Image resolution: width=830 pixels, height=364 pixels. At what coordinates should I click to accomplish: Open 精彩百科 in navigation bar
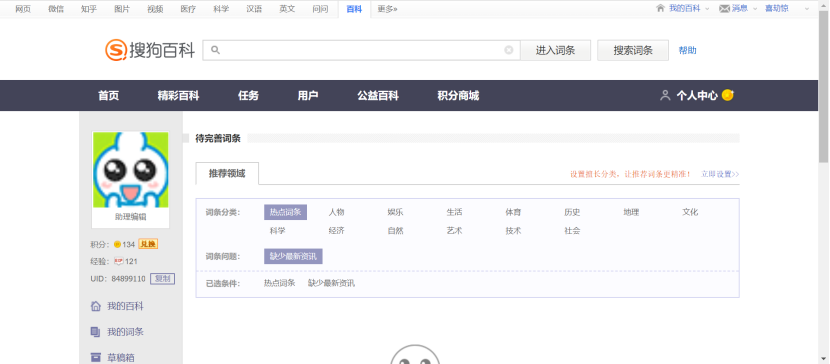pyautogui.click(x=178, y=96)
